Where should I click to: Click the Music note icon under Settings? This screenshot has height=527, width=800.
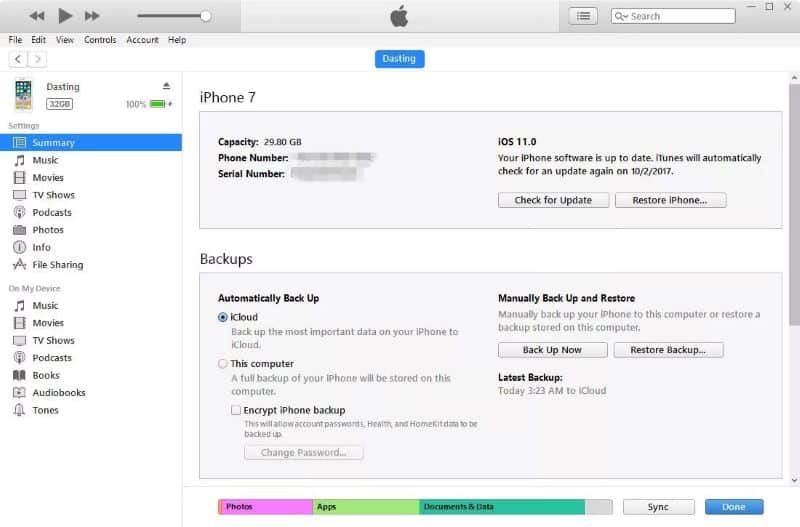tap(19, 160)
